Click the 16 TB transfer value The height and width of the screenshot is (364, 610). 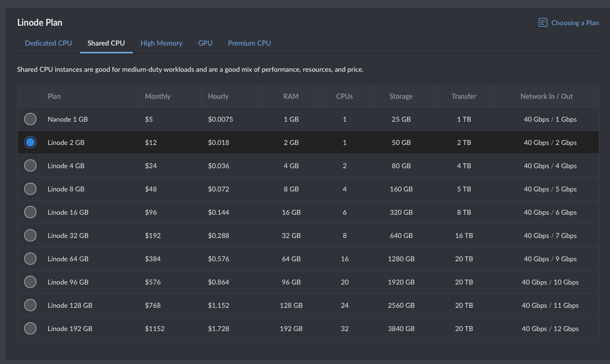[464, 236]
